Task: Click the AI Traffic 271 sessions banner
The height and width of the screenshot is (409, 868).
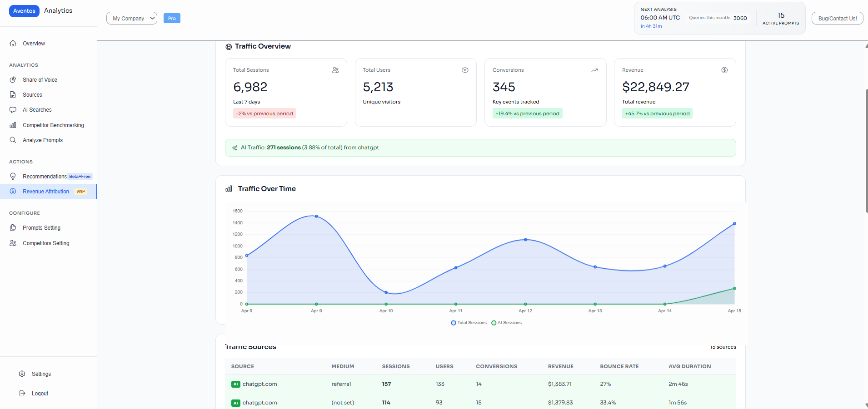Action: click(x=480, y=148)
